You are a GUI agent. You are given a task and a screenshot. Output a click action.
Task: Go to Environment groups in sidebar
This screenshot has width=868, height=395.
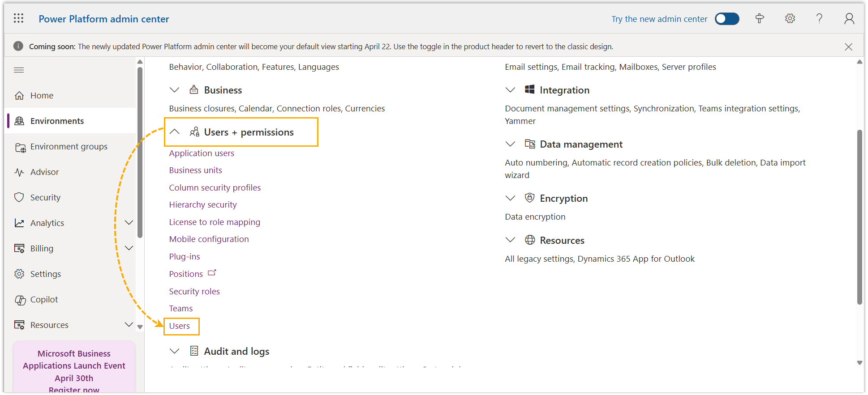(69, 147)
